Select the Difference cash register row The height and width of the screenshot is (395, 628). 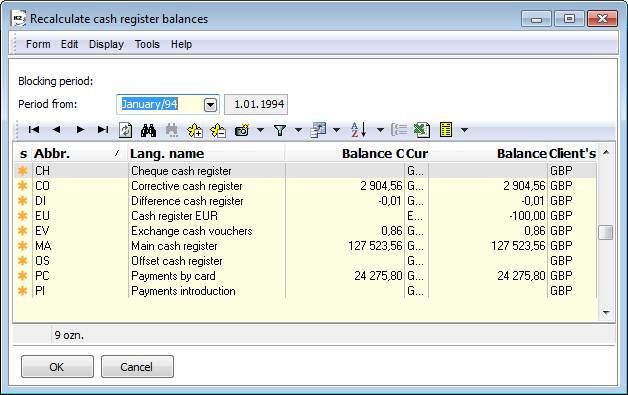coord(305,201)
